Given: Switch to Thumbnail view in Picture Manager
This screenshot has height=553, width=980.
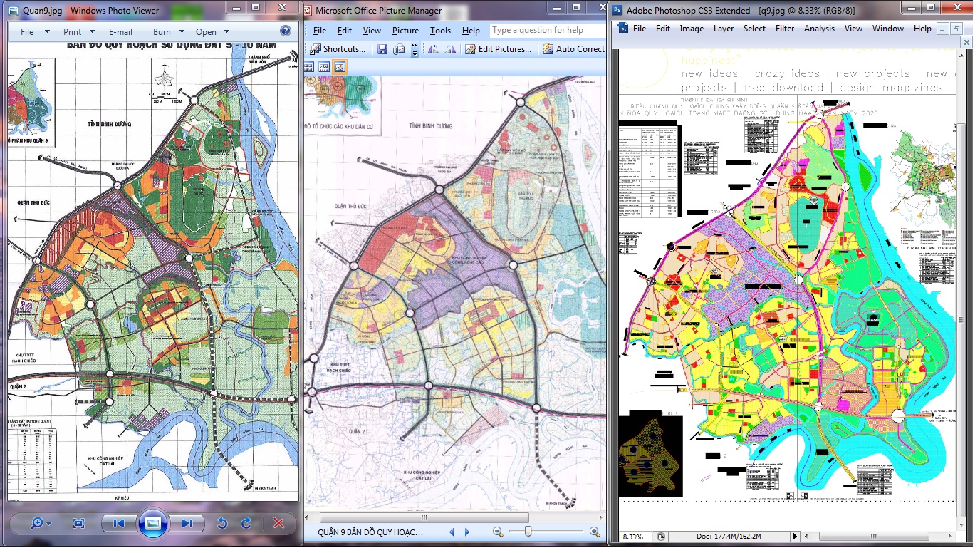Looking at the screenshot, I should (x=309, y=67).
